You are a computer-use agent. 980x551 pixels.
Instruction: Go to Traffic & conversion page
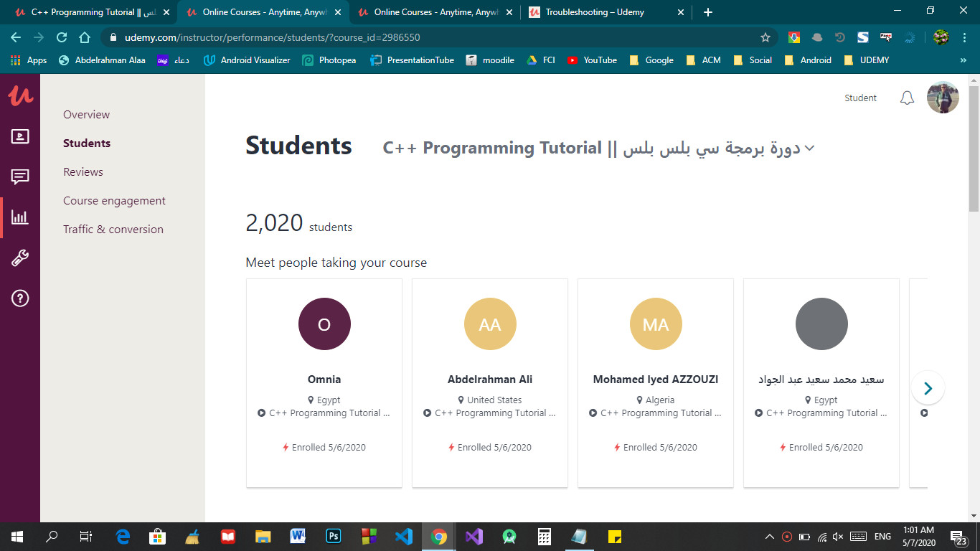click(112, 229)
